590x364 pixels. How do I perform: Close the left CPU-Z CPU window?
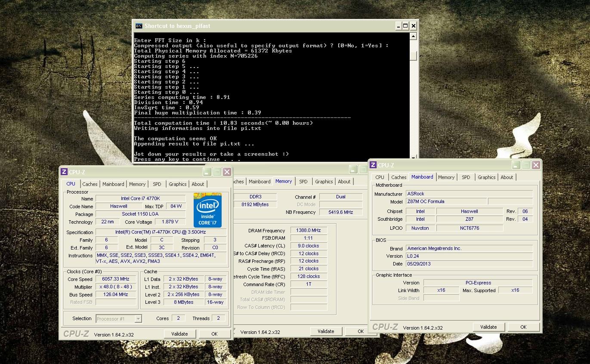click(x=227, y=172)
